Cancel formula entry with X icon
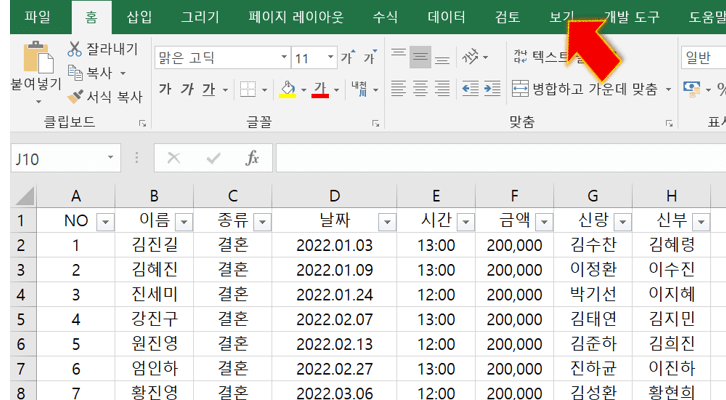The height and width of the screenshot is (400, 726). (174, 158)
